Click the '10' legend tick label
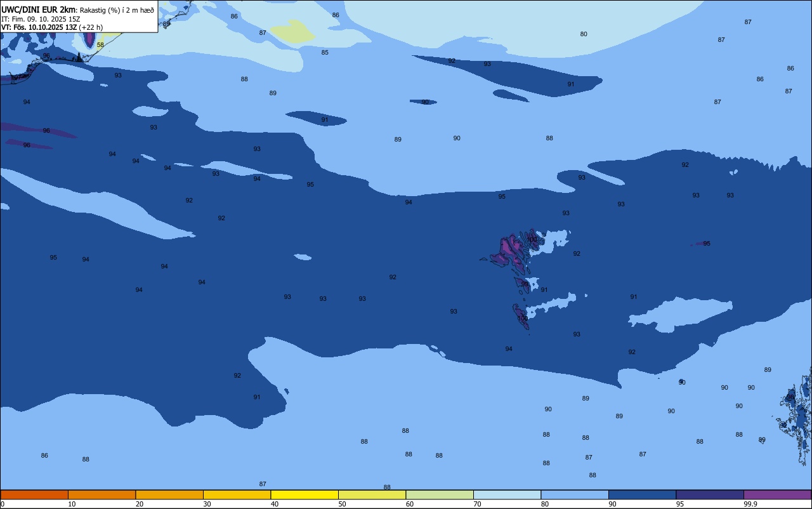 coord(72,504)
